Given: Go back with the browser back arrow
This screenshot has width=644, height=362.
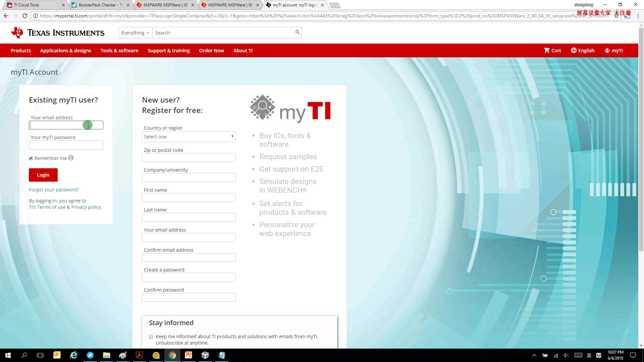Looking at the screenshot, I should pyautogui.click(x=6, y=16).
